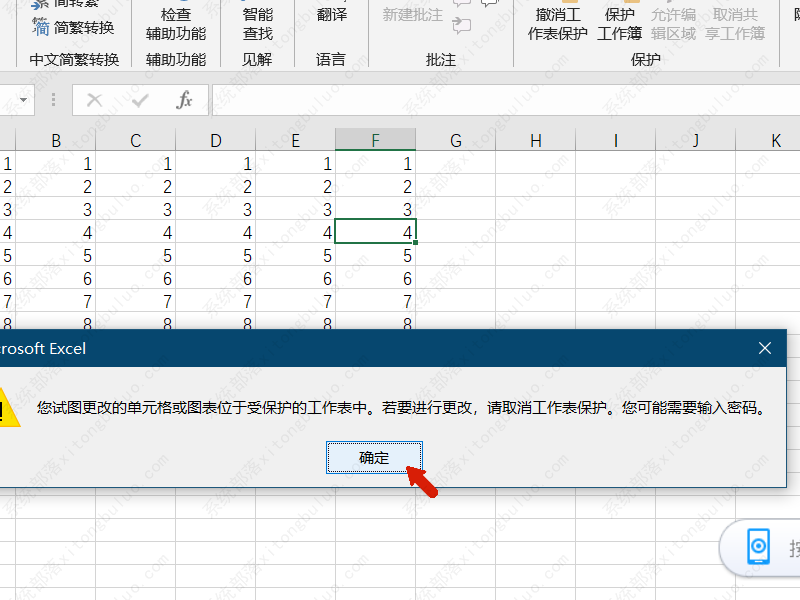
Task: Select column header B
Action: click(56, 141)
